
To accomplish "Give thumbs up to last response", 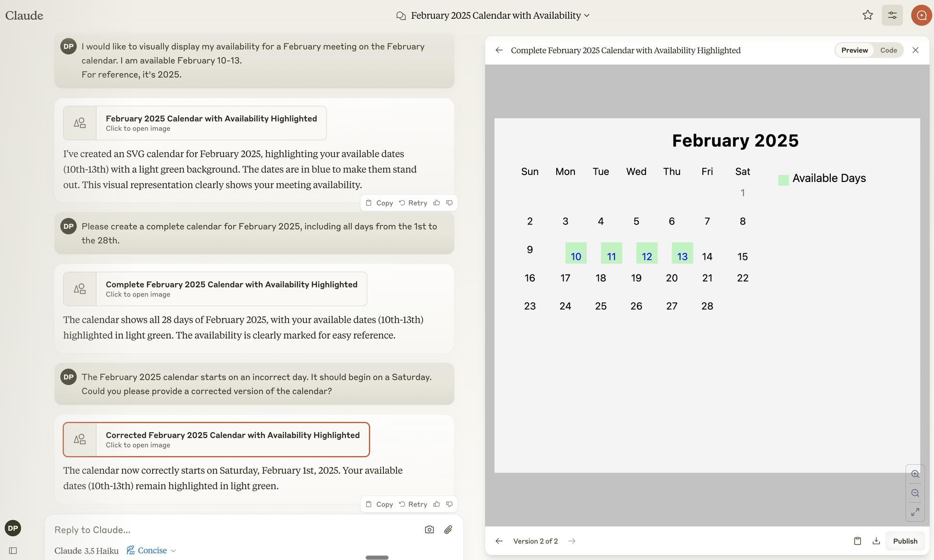I will [x=437, y=504].
